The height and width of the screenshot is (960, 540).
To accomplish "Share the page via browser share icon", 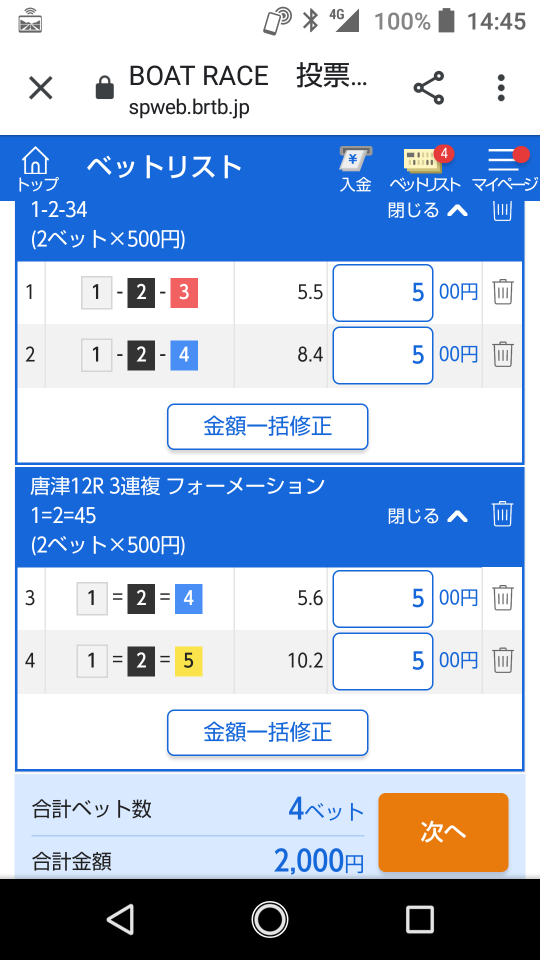I will pyautogui.click(x=429, y=88).
